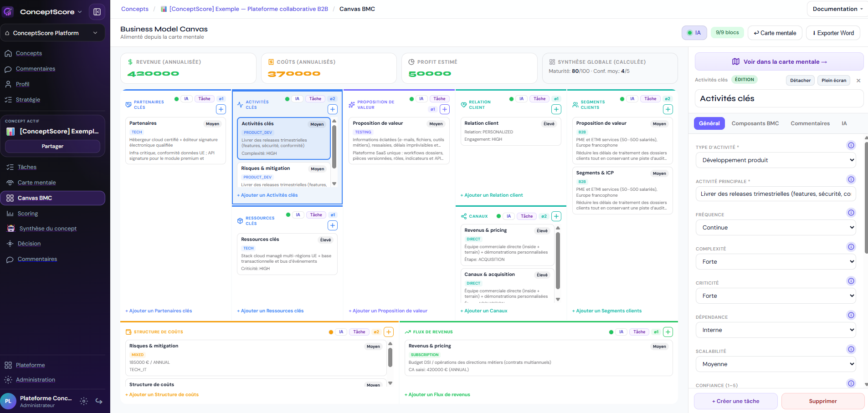The image size is (868, 413).
Task: Open the info tooltip next to Scalabilité
Action: coord(851,349)
